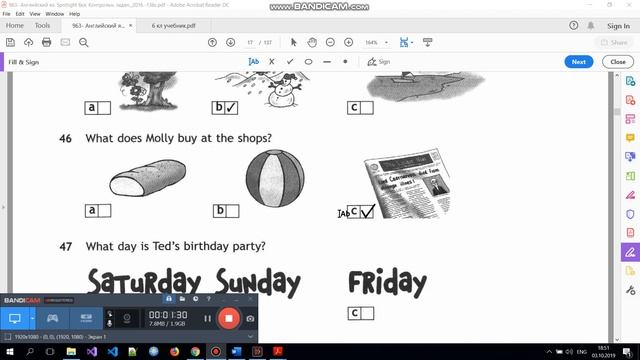Open the Sign tool

[x=379, y=62]
